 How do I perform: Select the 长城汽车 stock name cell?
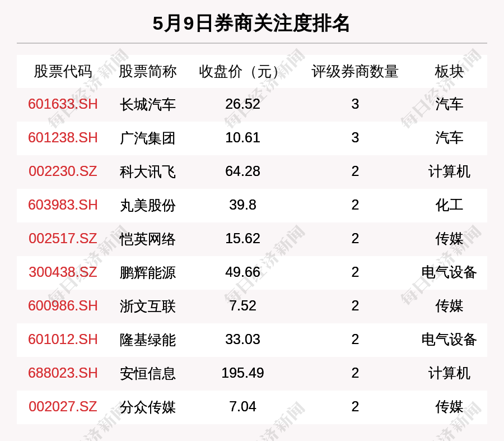pos(148,104)
